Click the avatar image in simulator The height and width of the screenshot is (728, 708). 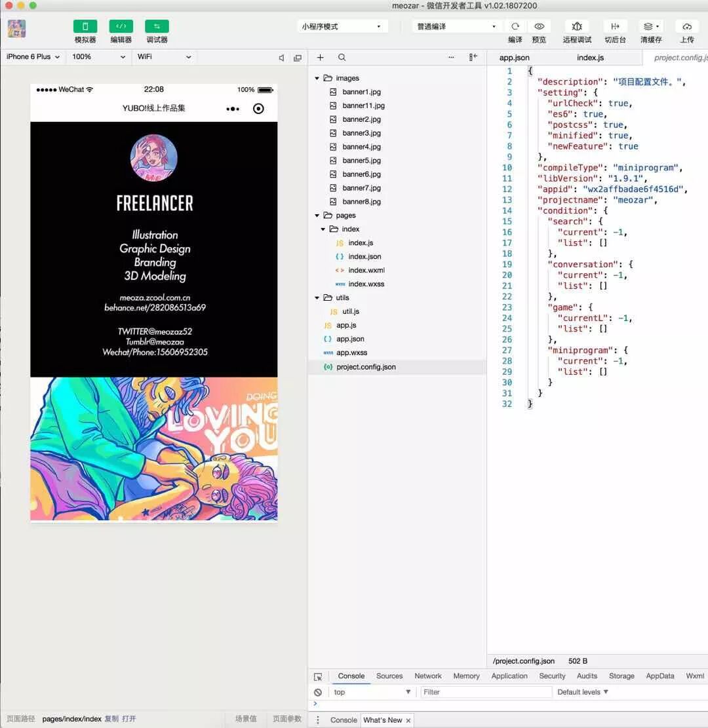point(154,158)
